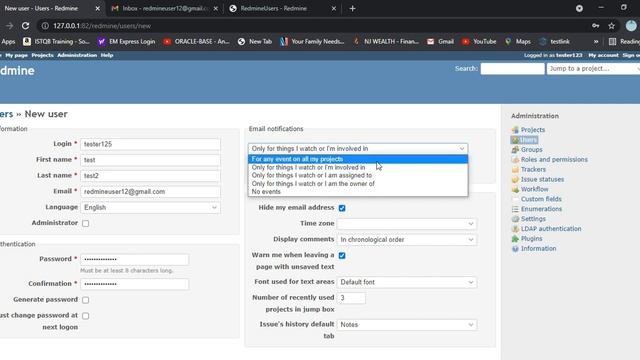Click the Information icon in sidebar

click(x=515, y=249)
